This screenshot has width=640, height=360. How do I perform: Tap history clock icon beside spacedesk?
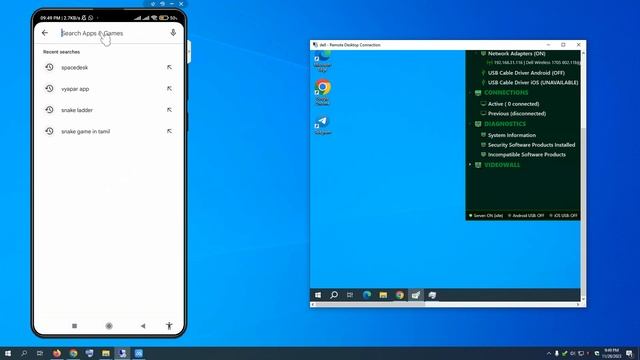[x=49, y=67]
